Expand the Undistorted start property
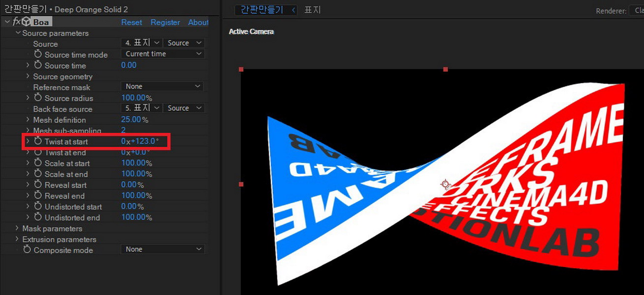 (28, 207)
